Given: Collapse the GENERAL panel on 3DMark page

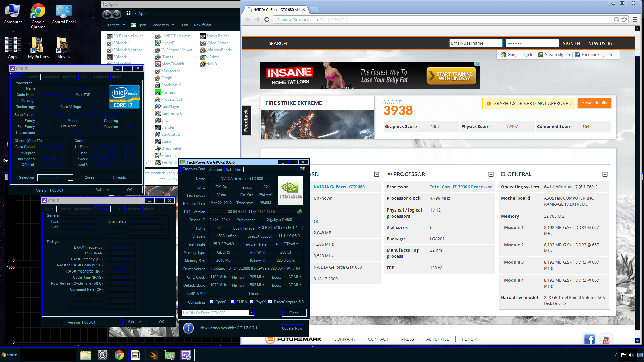Looking at the screenshot, I should click(x=605, y=174).
